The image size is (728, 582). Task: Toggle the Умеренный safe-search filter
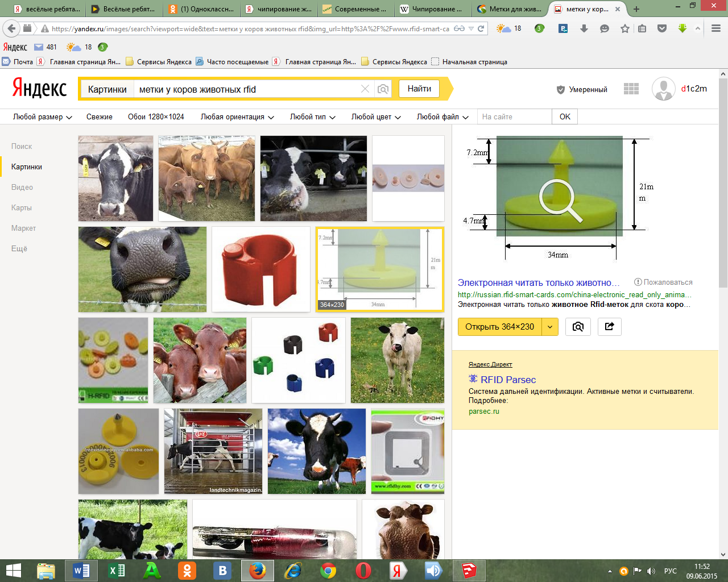click(x=582, y=90)
